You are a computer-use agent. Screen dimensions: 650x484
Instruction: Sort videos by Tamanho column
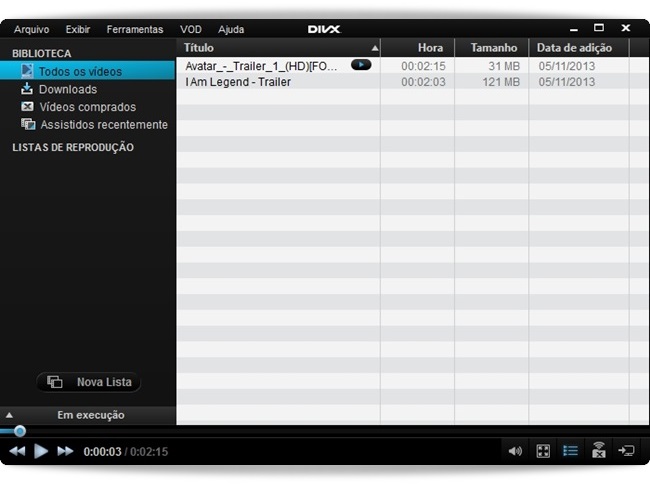493,48
